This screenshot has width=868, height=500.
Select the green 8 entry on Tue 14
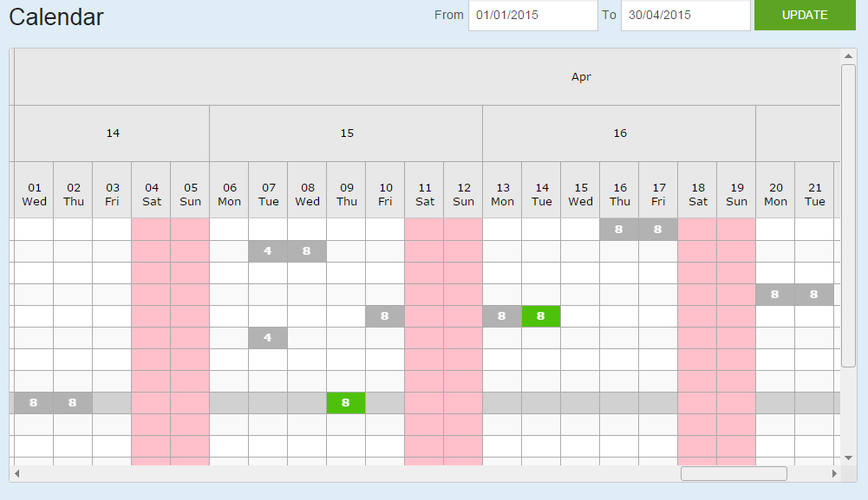click(x=541, y=316)
